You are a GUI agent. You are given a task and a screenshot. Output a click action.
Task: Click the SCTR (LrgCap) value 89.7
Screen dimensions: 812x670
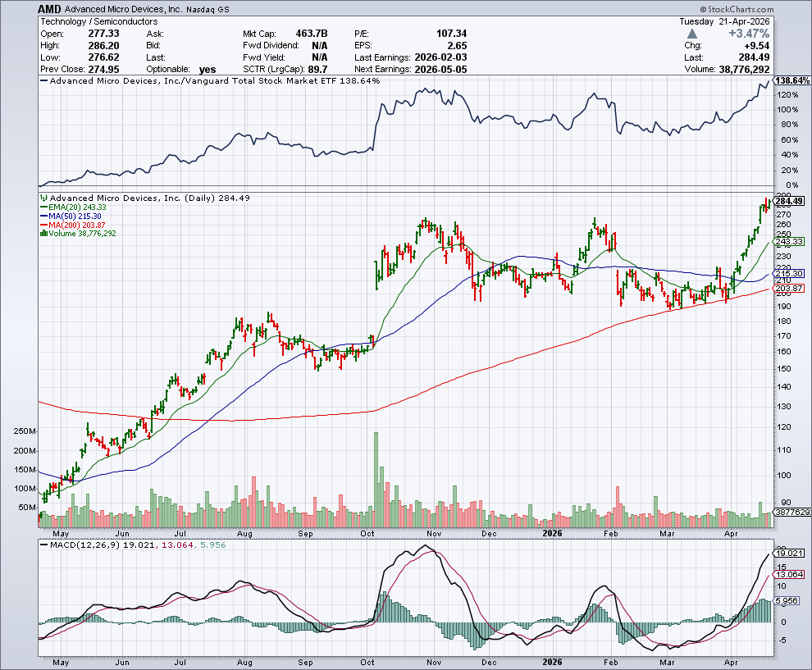point(317,70)
